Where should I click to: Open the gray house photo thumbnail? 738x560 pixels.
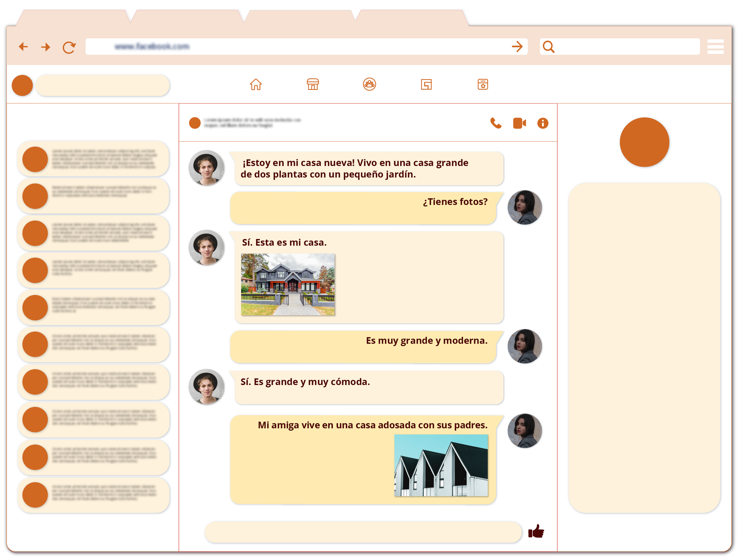(288, 284)
